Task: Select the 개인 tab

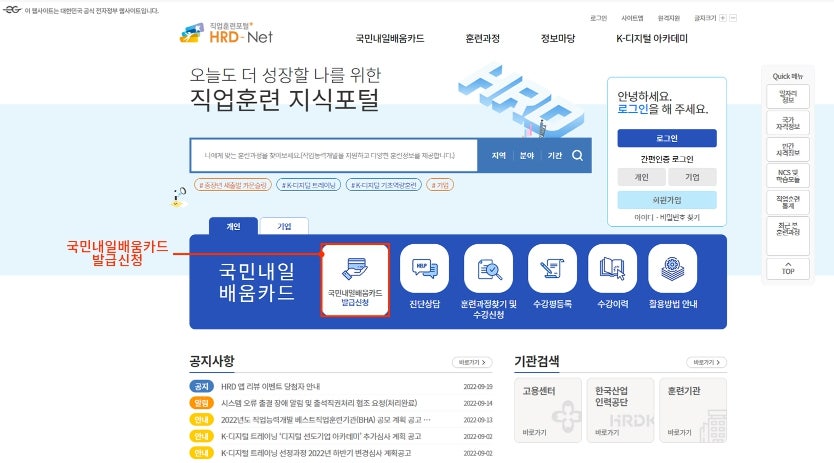Action: 233,226
